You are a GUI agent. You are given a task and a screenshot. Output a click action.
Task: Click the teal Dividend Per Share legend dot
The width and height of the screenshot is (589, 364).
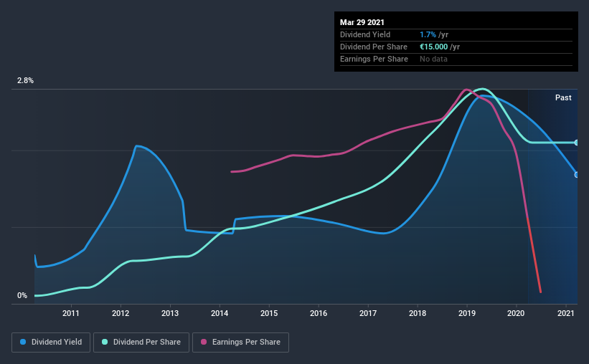105,342
